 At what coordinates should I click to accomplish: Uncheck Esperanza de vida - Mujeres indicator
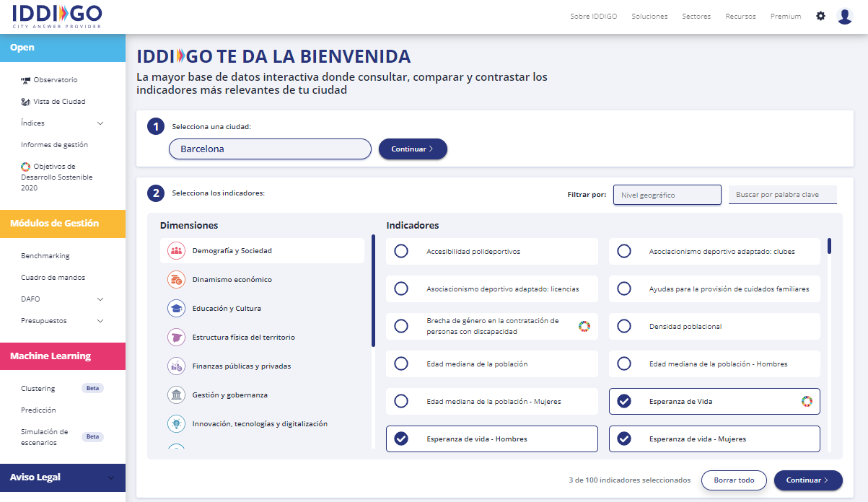pos(624,439)
